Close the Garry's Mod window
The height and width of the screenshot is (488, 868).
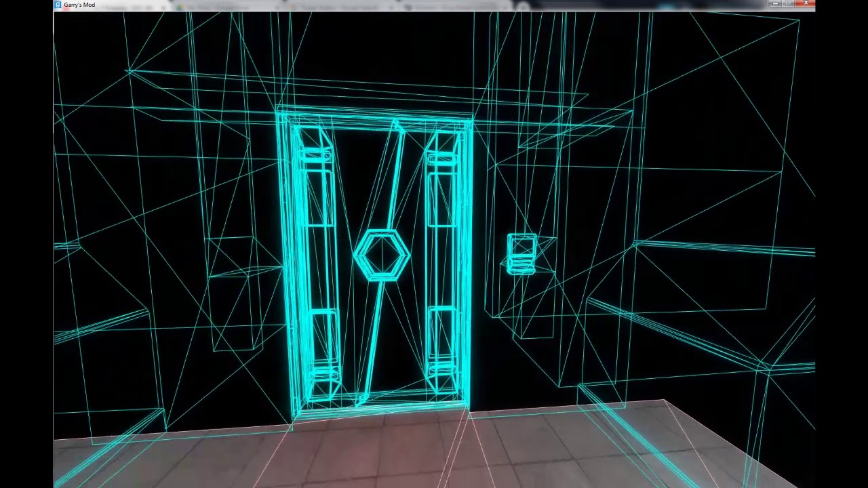(806, 4)
